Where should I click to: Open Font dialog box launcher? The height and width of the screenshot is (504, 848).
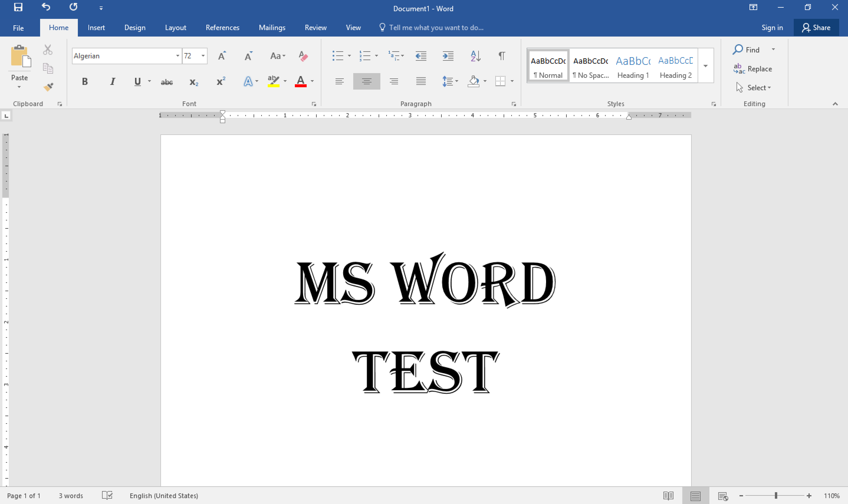point(314,104)
